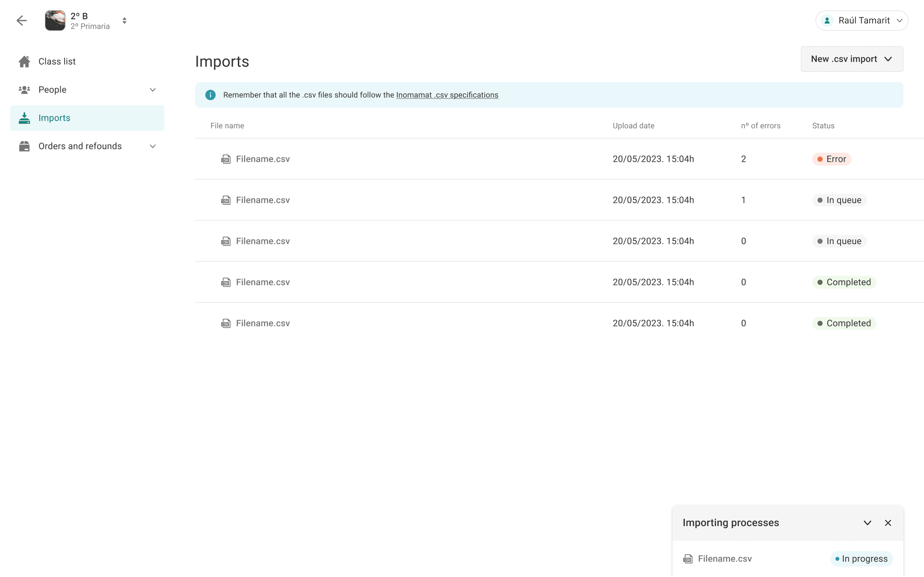Click the user avatar icon
Viewport: 924px width, 577px height.
point(827,21)
